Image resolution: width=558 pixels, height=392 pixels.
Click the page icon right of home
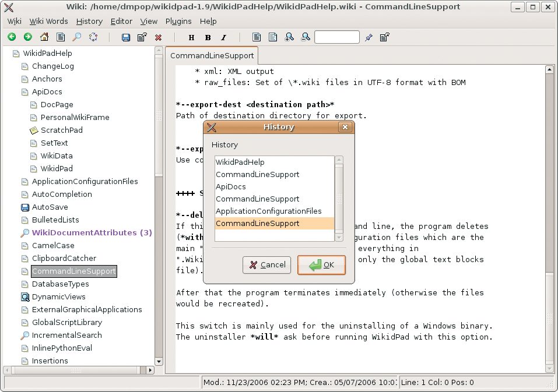[x=61, y=37]
